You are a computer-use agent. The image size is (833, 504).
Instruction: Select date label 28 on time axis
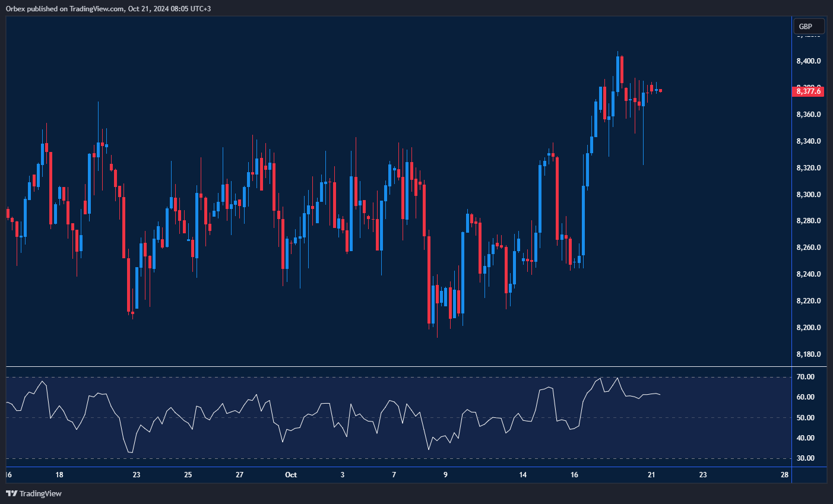click(785, 475)
